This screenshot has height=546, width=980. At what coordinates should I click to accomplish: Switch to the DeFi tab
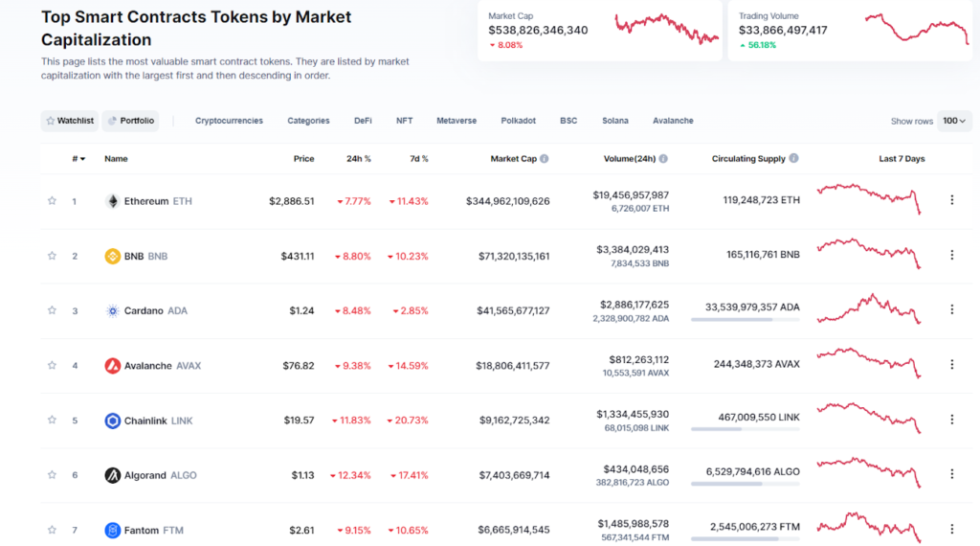(363, 121)
